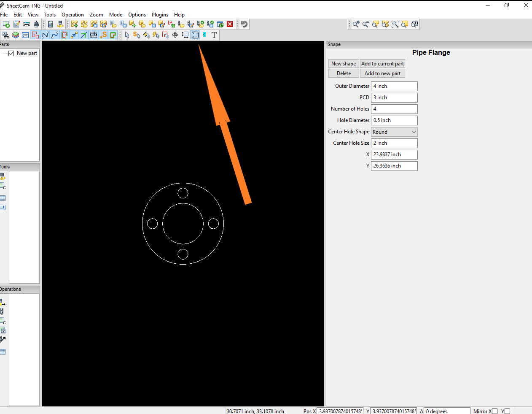Open the calculator icon
The height and width of the screenshot is (414, 532).
[51, 24]
